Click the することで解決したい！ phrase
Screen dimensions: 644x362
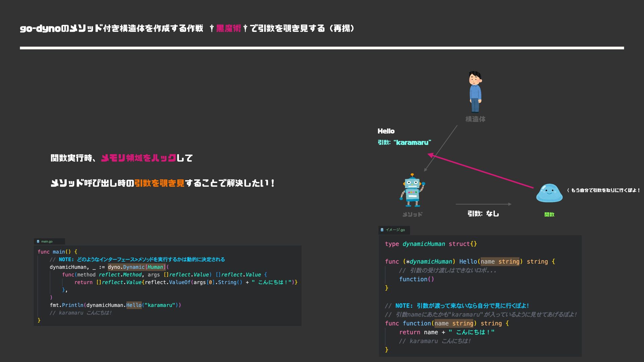pos(230,183)
